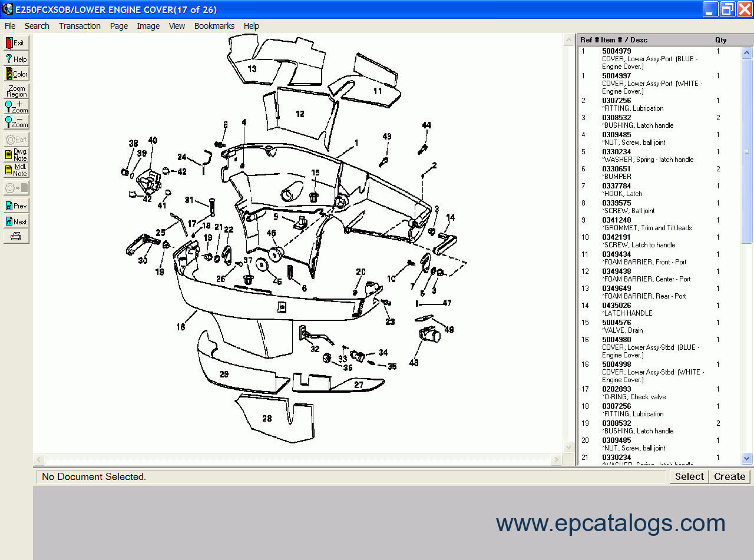Zoom in with the plus Zoom icon
Image resolution: width=754 pixels, height=560 pixels.
point(16,107)
